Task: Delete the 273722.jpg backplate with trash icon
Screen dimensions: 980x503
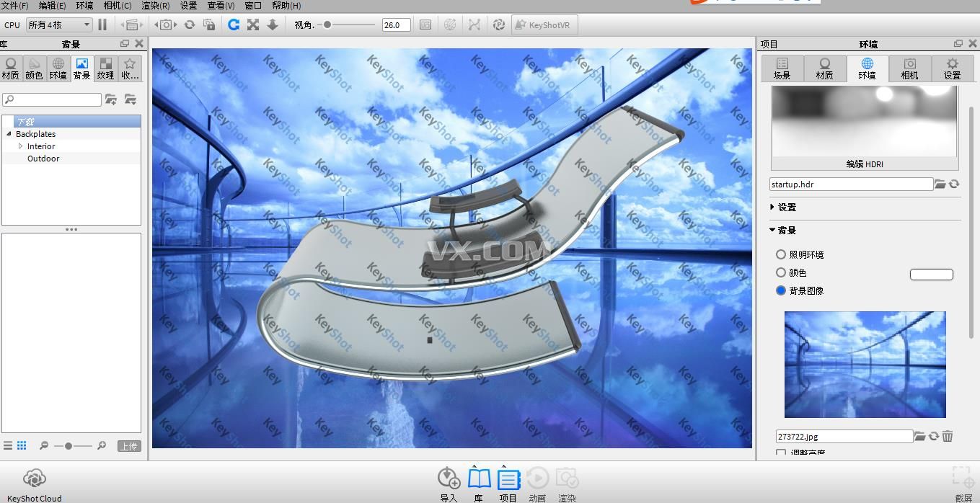Action: click(x=948, y=436)
